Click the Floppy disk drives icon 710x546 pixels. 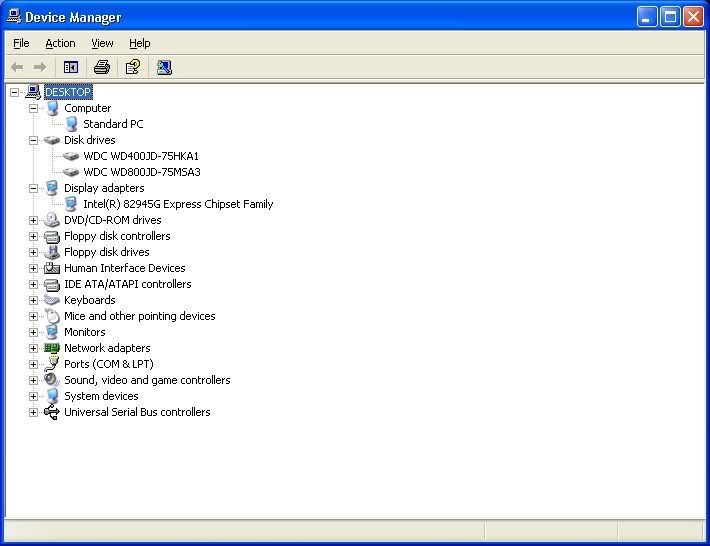[52, 252]
